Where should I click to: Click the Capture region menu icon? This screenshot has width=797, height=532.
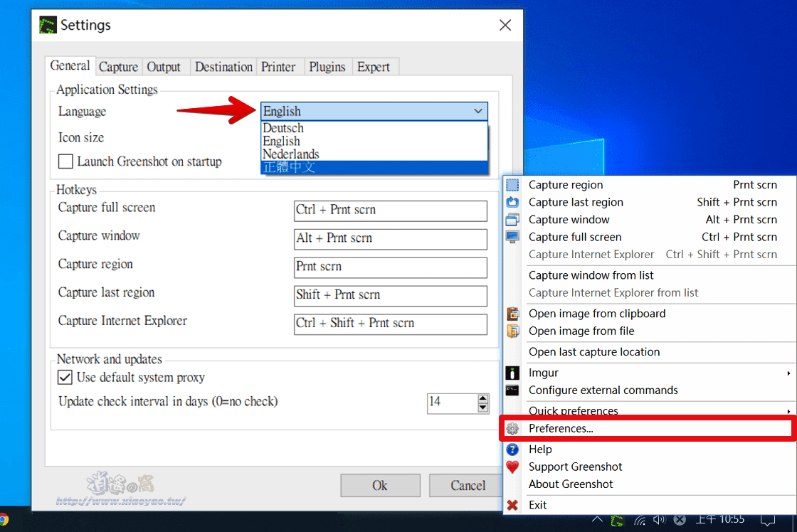point(512,185)
